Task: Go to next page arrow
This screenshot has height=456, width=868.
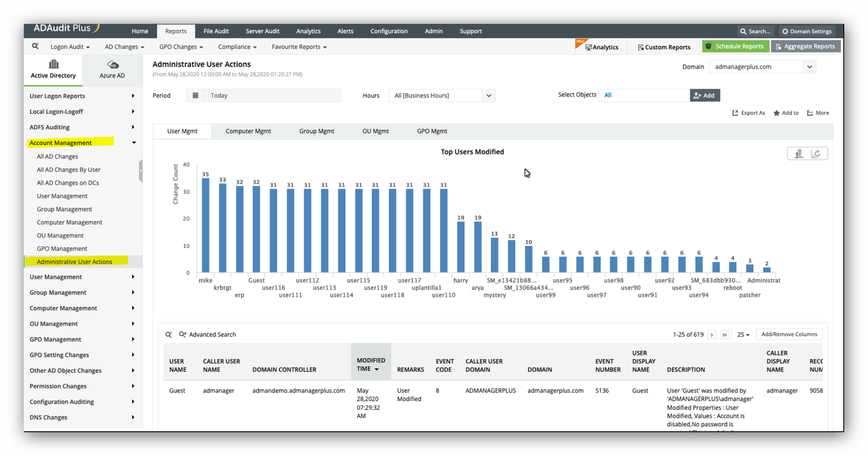Action: 712,335
